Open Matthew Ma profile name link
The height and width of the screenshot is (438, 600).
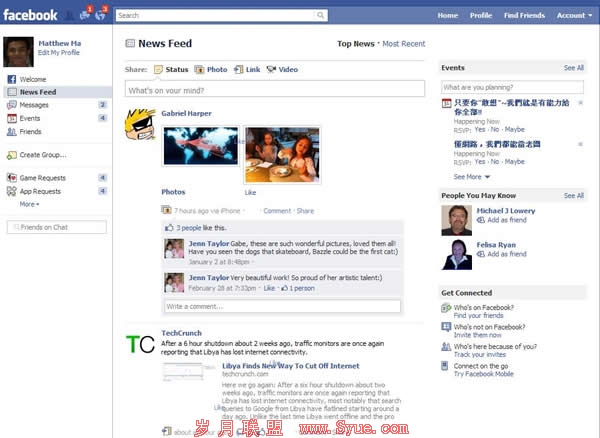click(60, 43)
